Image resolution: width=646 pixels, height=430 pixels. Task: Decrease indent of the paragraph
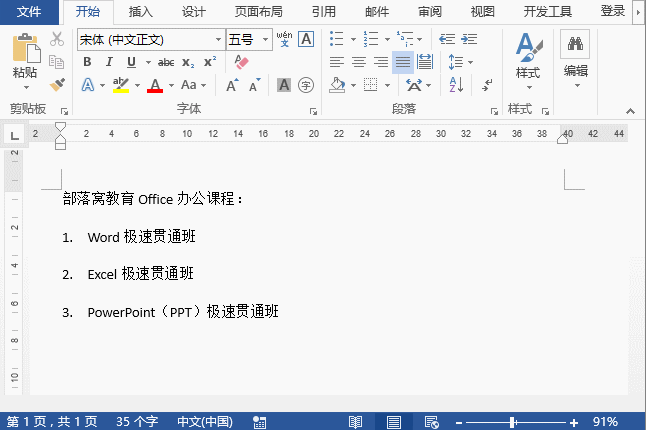pos(447,39)
